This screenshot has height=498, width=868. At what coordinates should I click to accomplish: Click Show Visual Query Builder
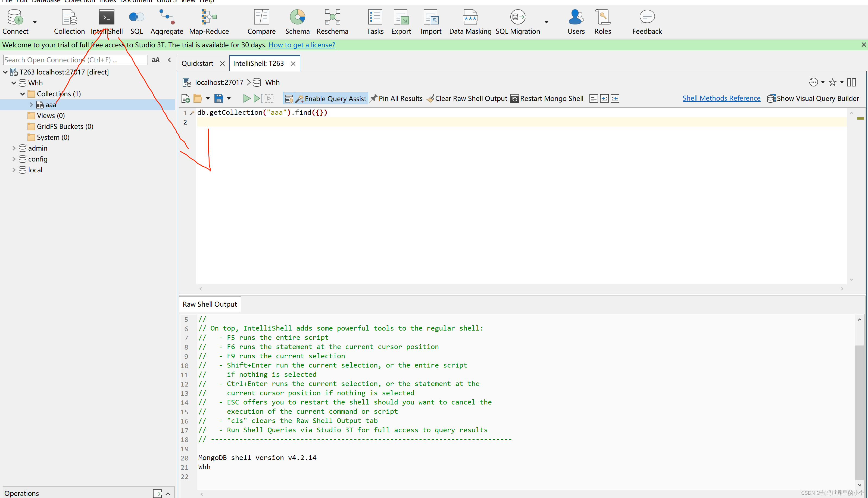click(x=813, y=98)
